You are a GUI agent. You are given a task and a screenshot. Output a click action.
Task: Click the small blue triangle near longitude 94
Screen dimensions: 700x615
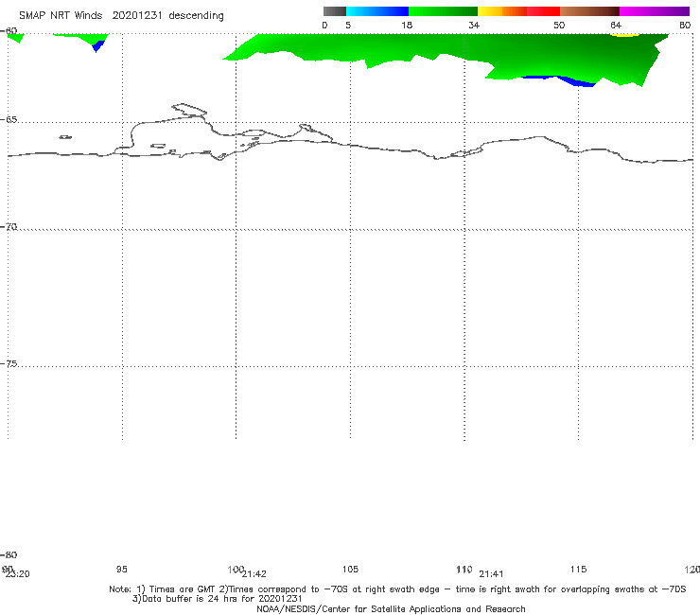pyautogui.click(x=97, y=46)
